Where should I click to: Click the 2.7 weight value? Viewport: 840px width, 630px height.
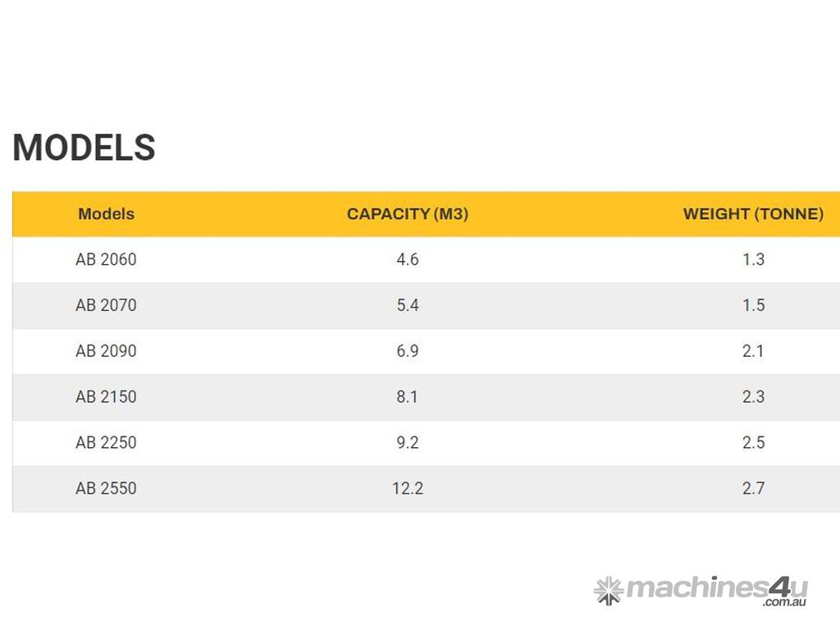pyautogui.click(x=753, y=489)
